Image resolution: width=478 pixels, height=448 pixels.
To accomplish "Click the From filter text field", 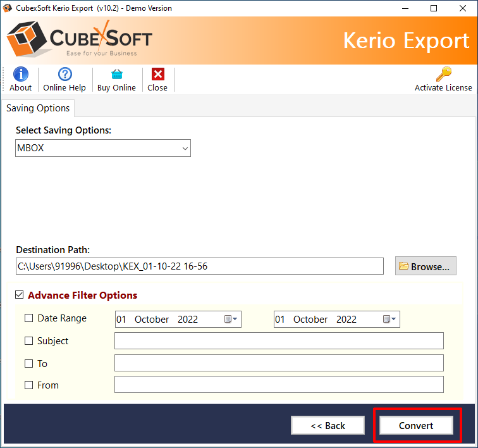I will 279,385.
